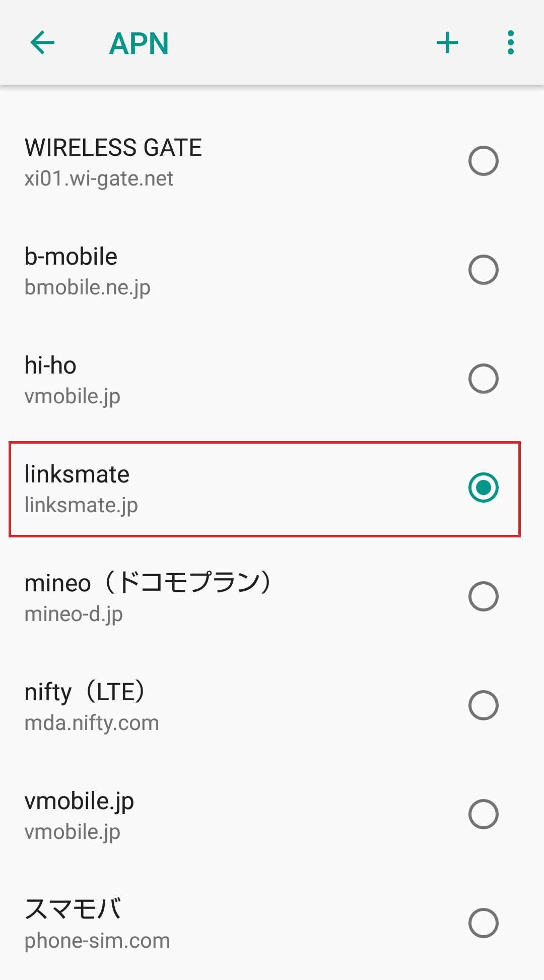Open the vmobile.jp APN entry

(201, 814)
